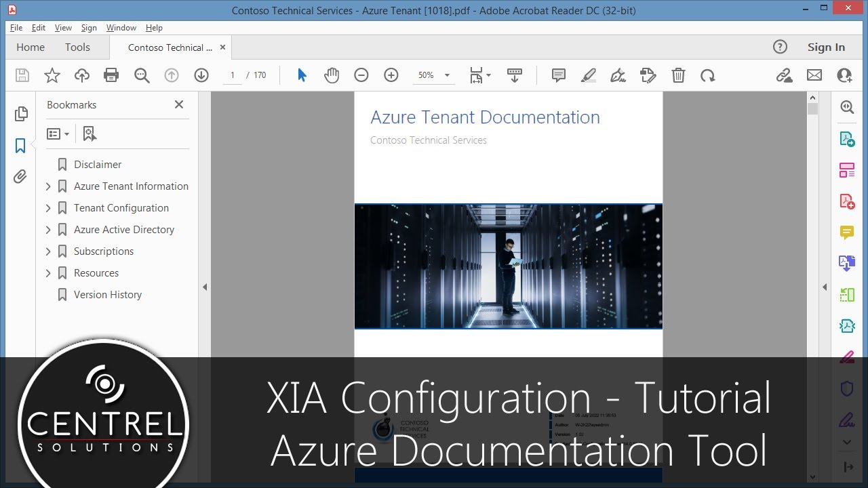The width and height of the screenshot is (868, 488).
Task: Open the Combine Files tool
Action: click(x=847, y=264)
